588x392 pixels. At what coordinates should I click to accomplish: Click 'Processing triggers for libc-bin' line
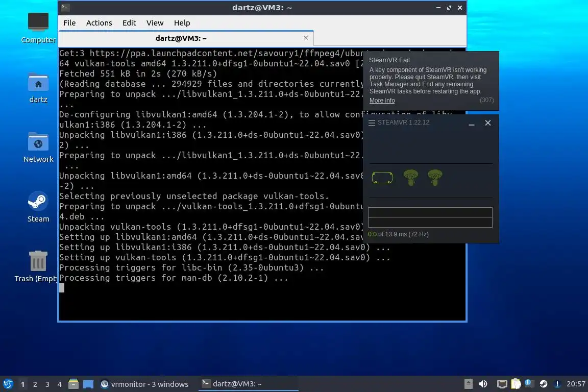point(191,268)
